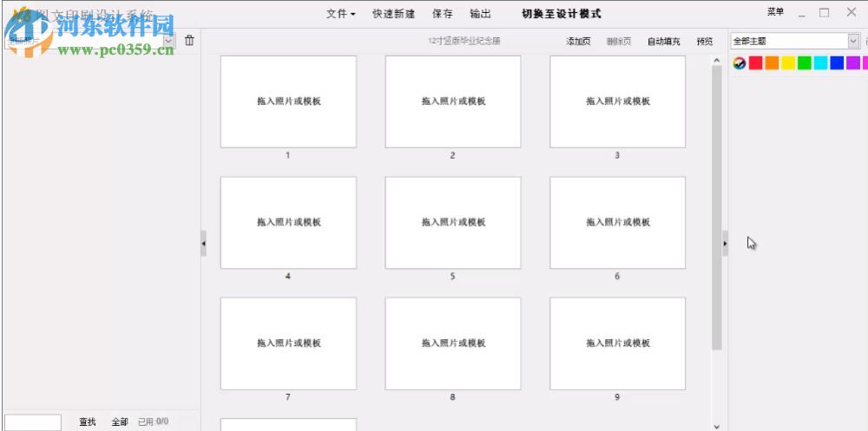Close the application window
Viewport: 868px width, 431px height.
point(852,12)
